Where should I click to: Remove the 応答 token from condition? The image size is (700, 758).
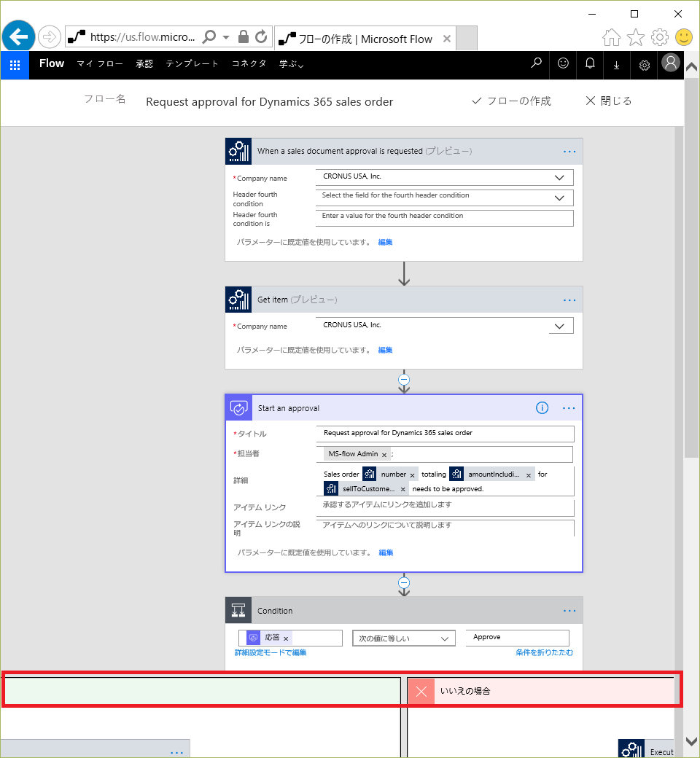286,638
